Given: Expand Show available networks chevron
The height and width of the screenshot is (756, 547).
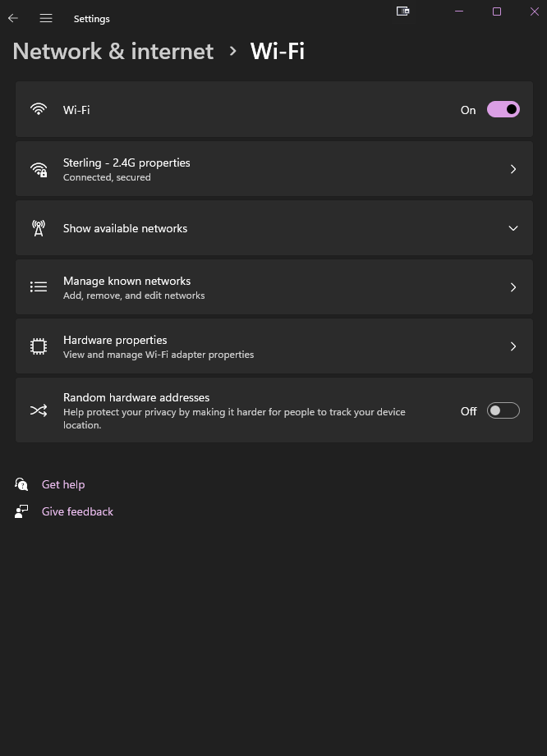Looking at the screenshot, I should coord(513,228).
